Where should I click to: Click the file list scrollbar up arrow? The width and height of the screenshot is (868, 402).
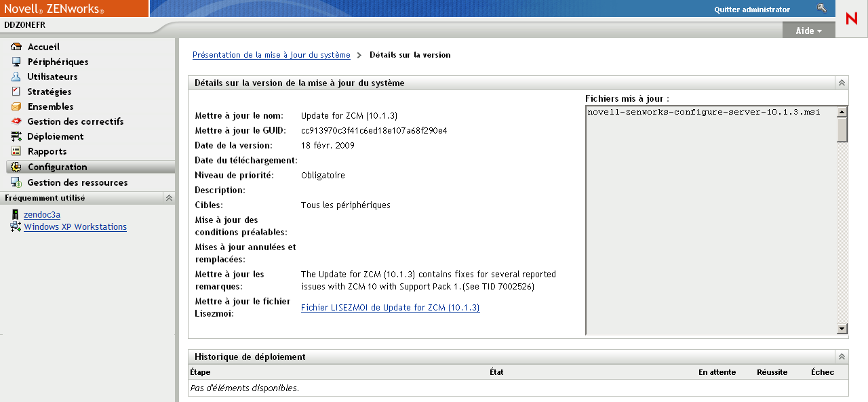[842, 112]
